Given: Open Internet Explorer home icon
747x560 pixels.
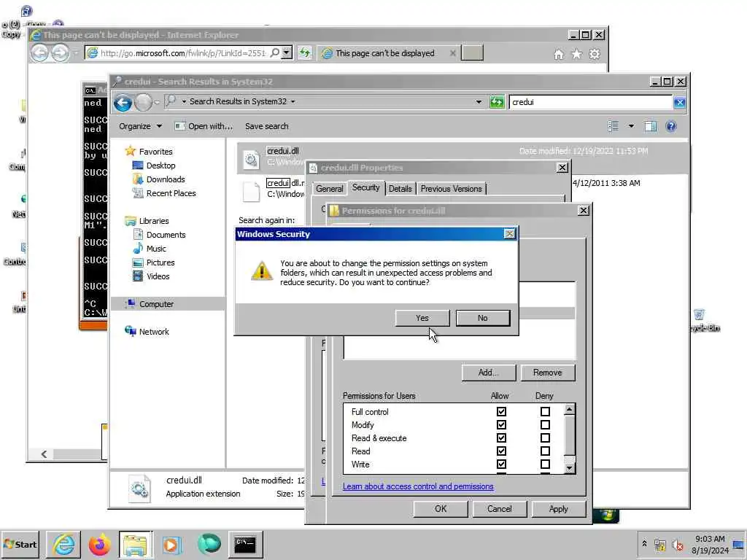Looking at the screenshot, I should click(x=559, y=54).
